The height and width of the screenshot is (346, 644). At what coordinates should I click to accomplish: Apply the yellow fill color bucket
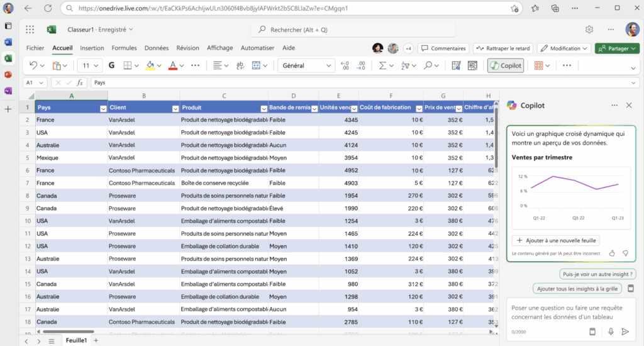(150, 65)
